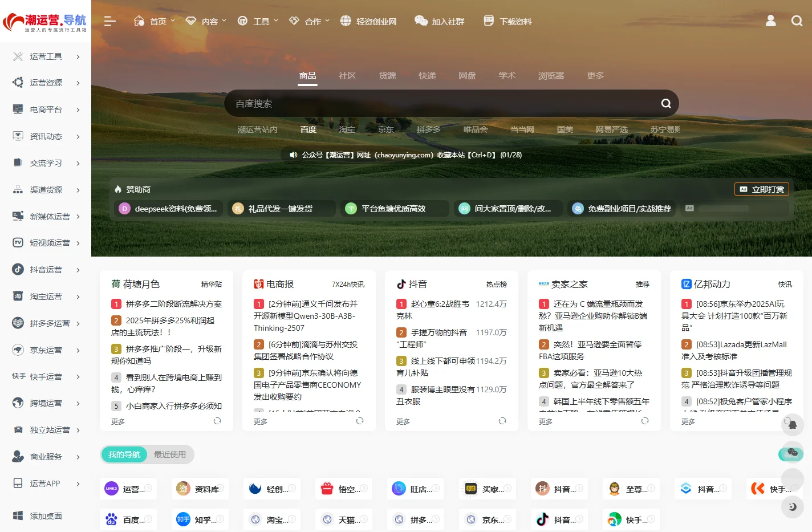
Task: Refresh the 卖家之家 news card
Action: pos(645,421)
